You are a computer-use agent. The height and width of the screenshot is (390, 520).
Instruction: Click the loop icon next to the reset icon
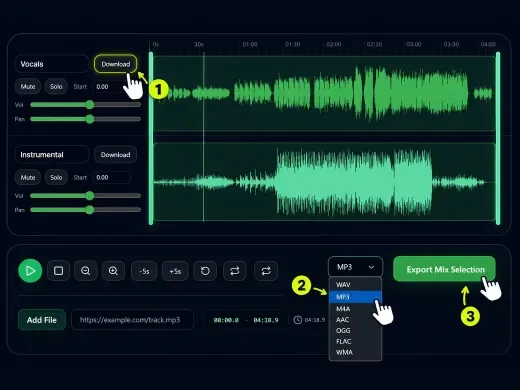235,271
